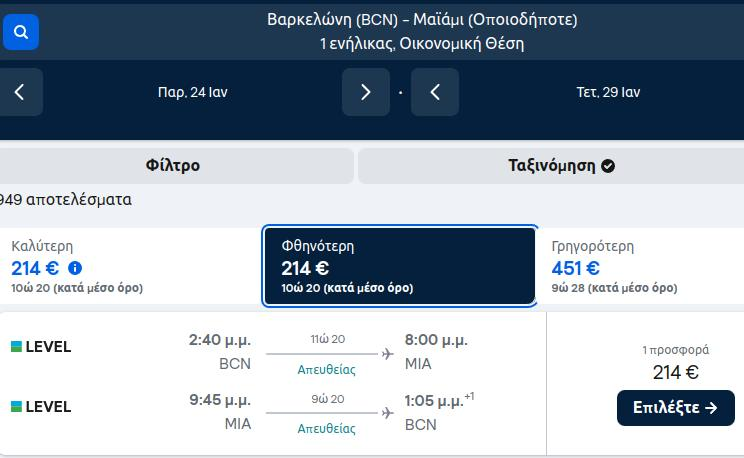
Task: Click the outbound Απευθείας direct flight label
Action: (x=326, y=369)
